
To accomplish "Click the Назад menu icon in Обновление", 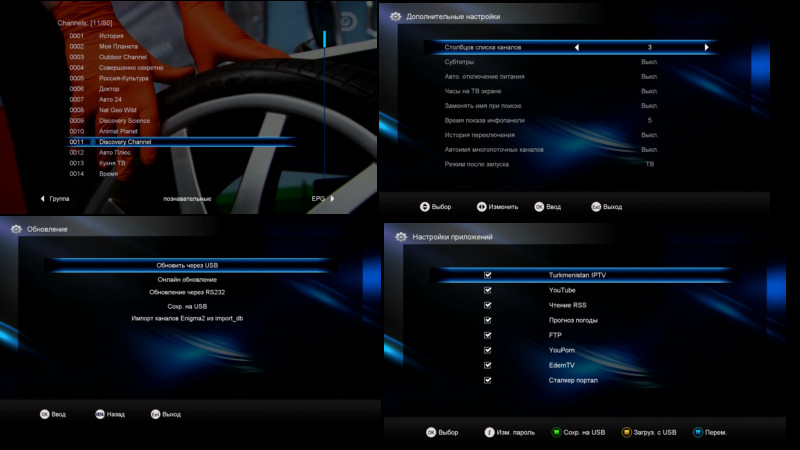I will pos(100,414).
